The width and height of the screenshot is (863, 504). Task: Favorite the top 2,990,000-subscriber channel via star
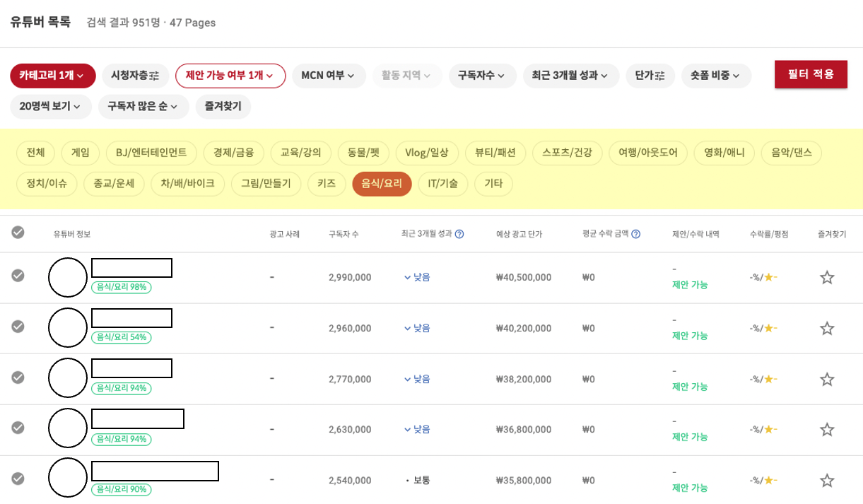(825, 277)
